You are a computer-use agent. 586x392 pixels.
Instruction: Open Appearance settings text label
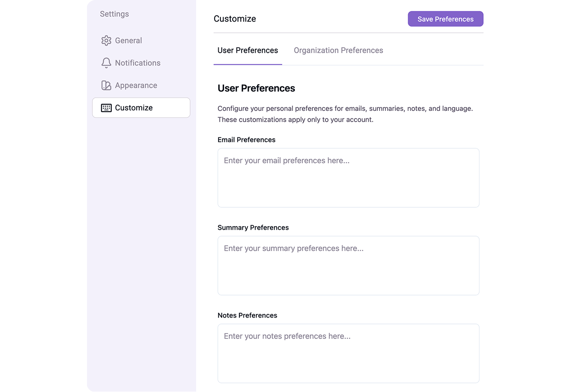136,86
